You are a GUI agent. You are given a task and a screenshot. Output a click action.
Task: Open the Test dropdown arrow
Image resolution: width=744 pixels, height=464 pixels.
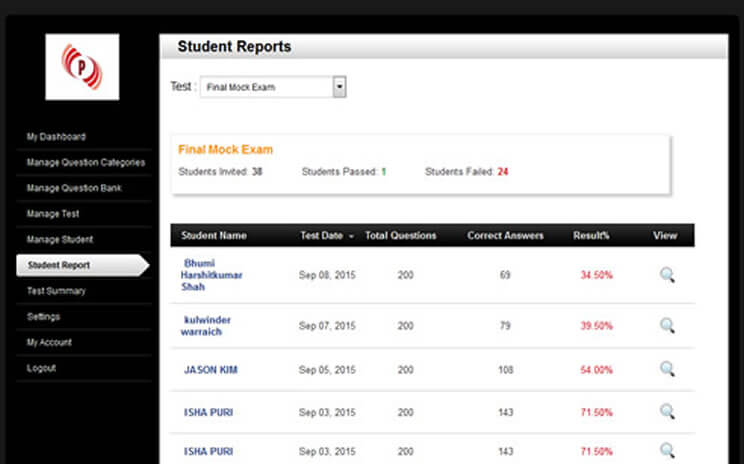point(339,87)
